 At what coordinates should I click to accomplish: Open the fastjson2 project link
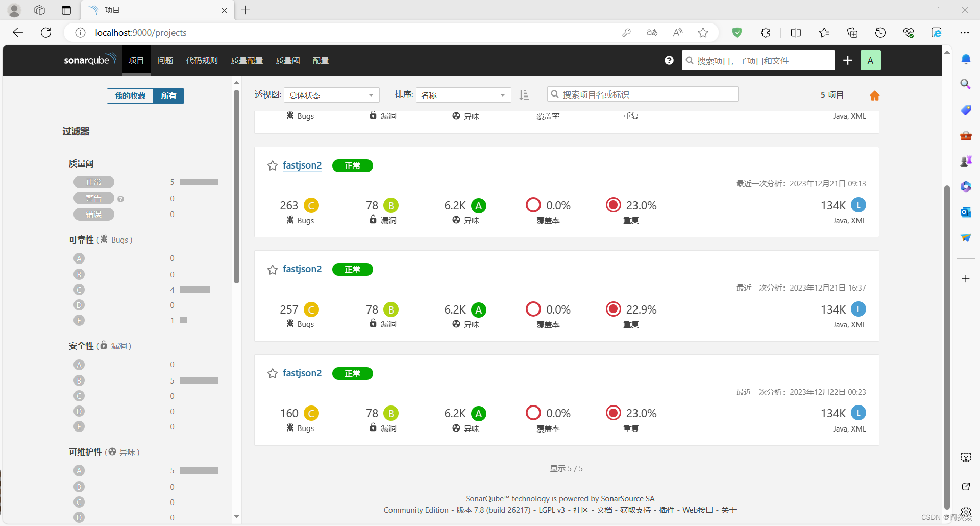tap(302, 165)
